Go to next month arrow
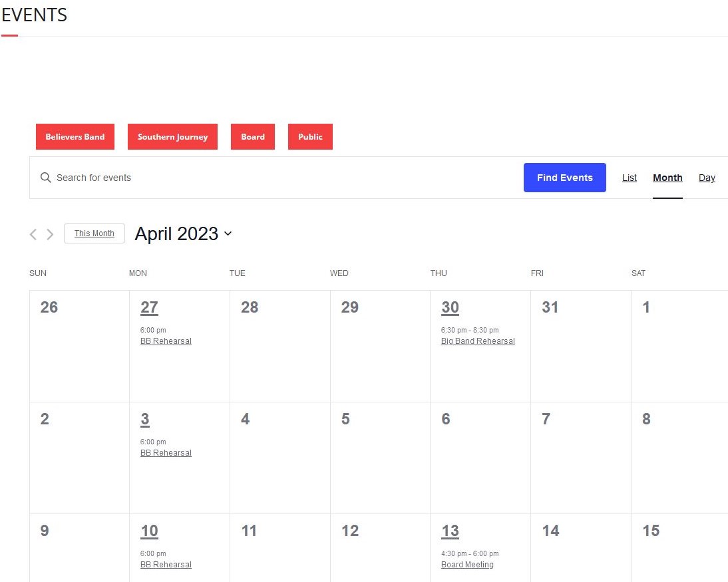Screen dimensions: 728x582 [x=50, y=234]
